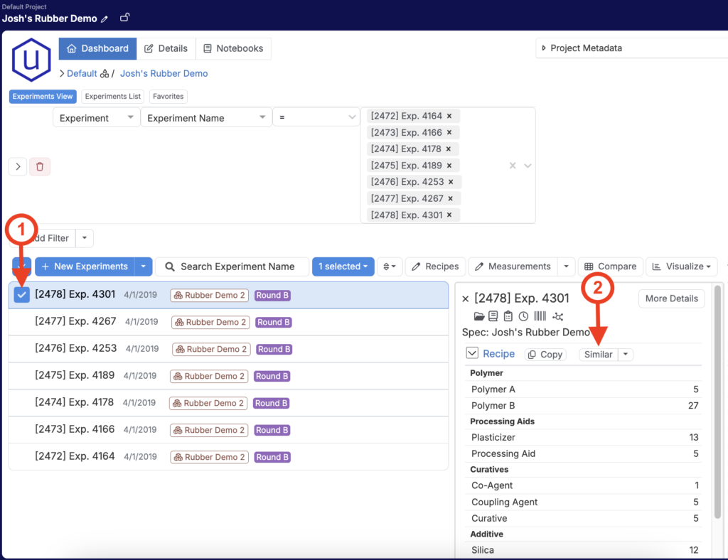The width and height of the screenshot is (728, 560).
Task: Remove the [2476] Exp. 4253 filter chip
Action: [451, 182]
